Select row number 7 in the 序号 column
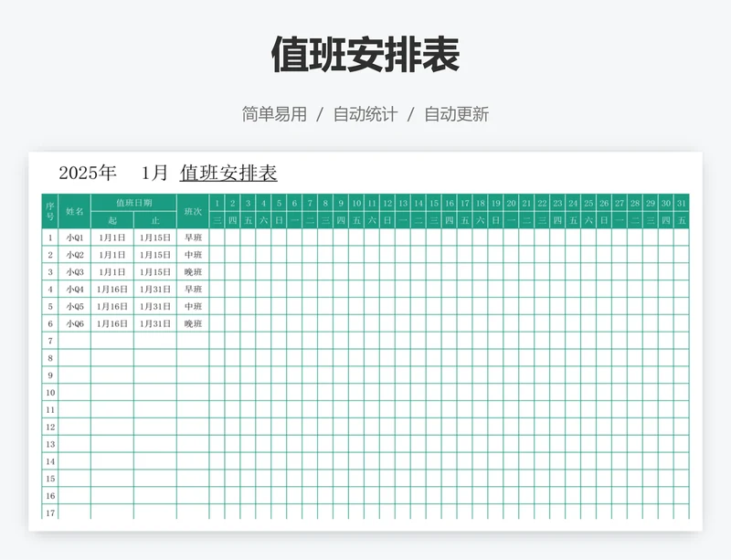Viewport: 731px width, 560px height. click(50, 341)
